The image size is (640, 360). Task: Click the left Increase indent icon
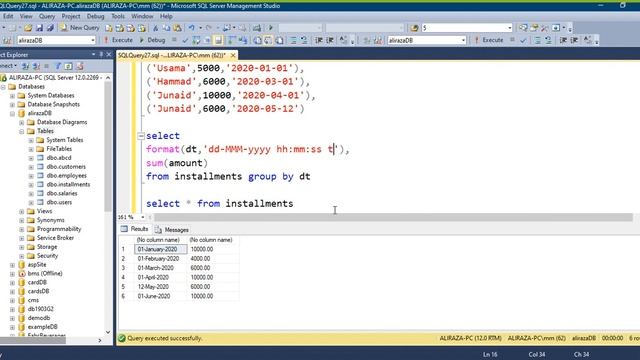330,40
